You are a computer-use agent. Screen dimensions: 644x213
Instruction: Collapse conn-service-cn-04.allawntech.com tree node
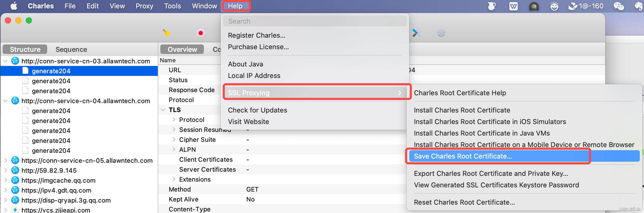[x=5, y=101]
